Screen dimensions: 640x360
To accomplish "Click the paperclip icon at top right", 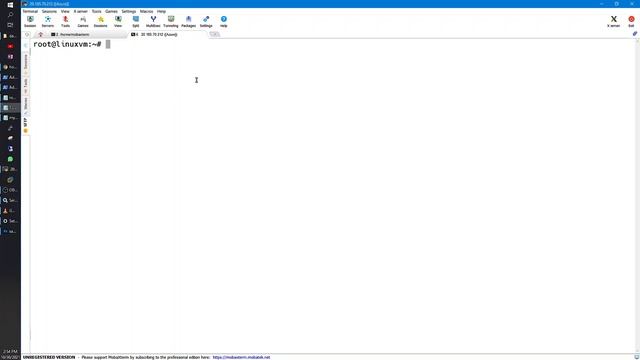I will click(x=635, y=34).
